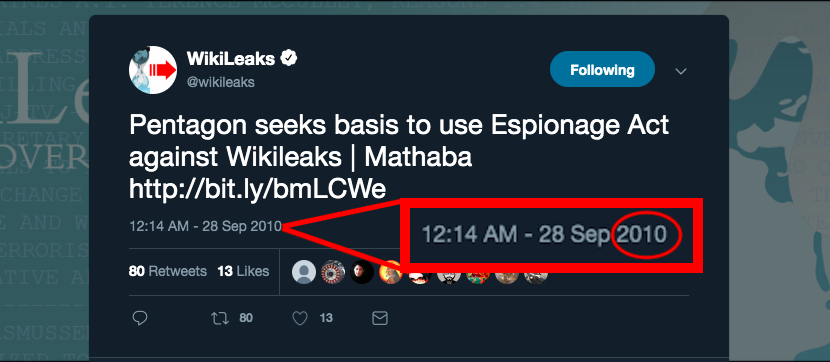
Task: Click the verified badge next to WikiLeaks
Action: 288,58
